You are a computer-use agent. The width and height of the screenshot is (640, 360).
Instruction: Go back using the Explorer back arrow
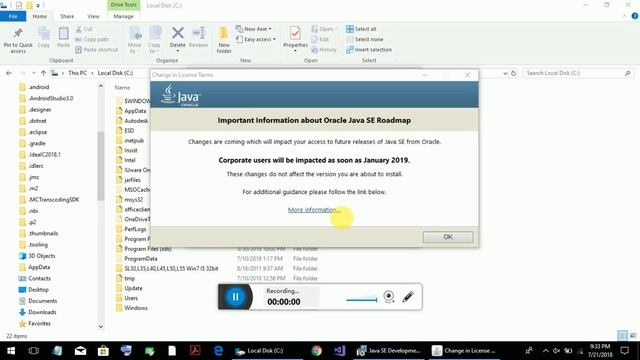(9, 73)
